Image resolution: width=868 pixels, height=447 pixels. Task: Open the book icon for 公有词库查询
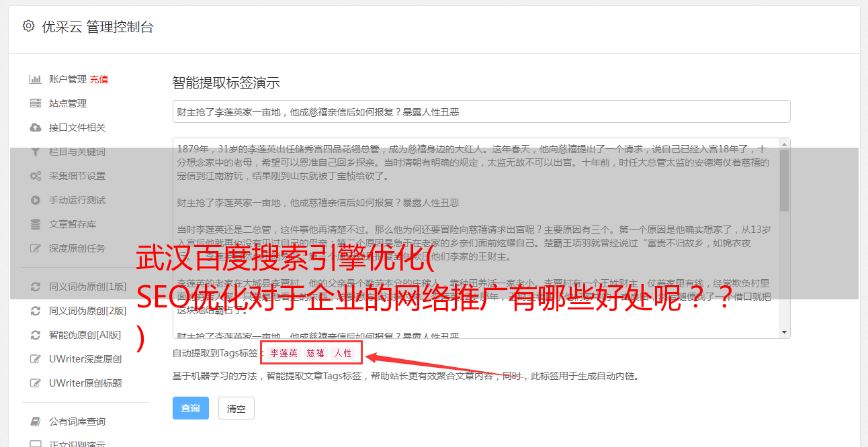click(x=36, y=421)
